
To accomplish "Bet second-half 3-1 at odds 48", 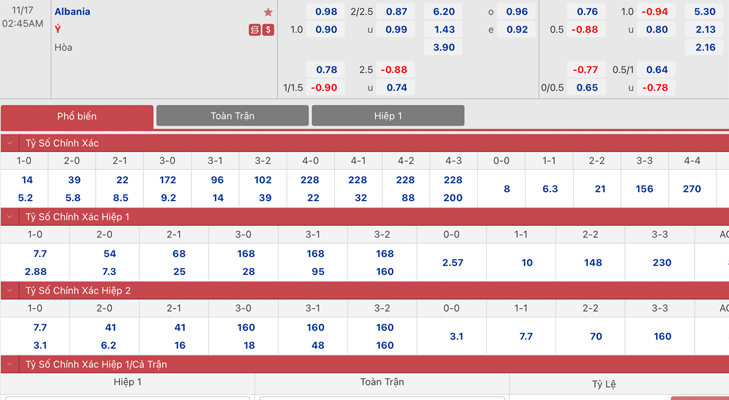I will click(318, 346).
